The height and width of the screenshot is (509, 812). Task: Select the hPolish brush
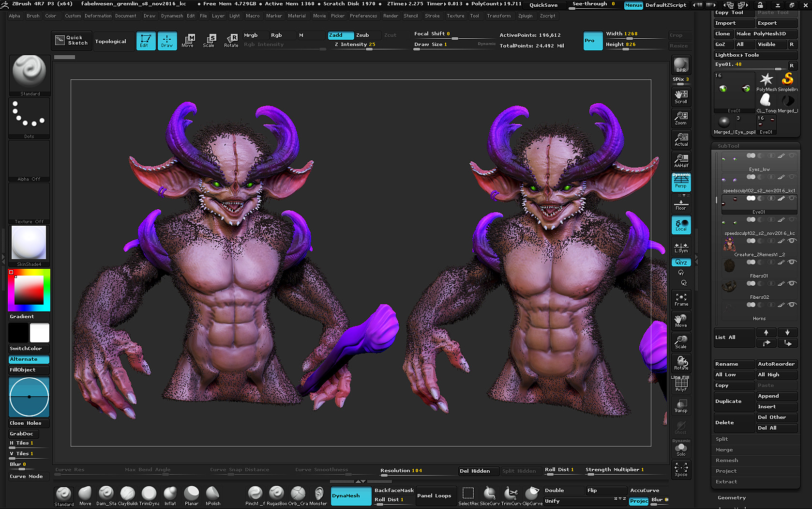coord(213,496)
